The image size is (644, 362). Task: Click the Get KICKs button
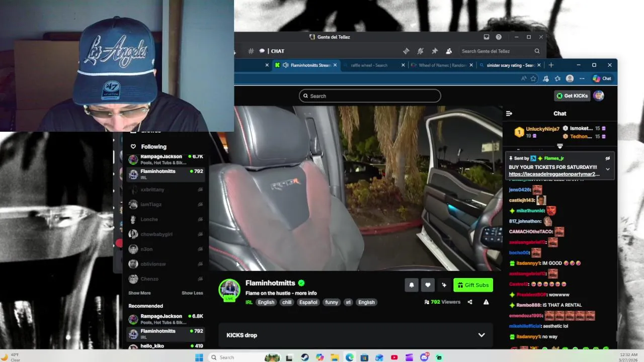point(572,96)
